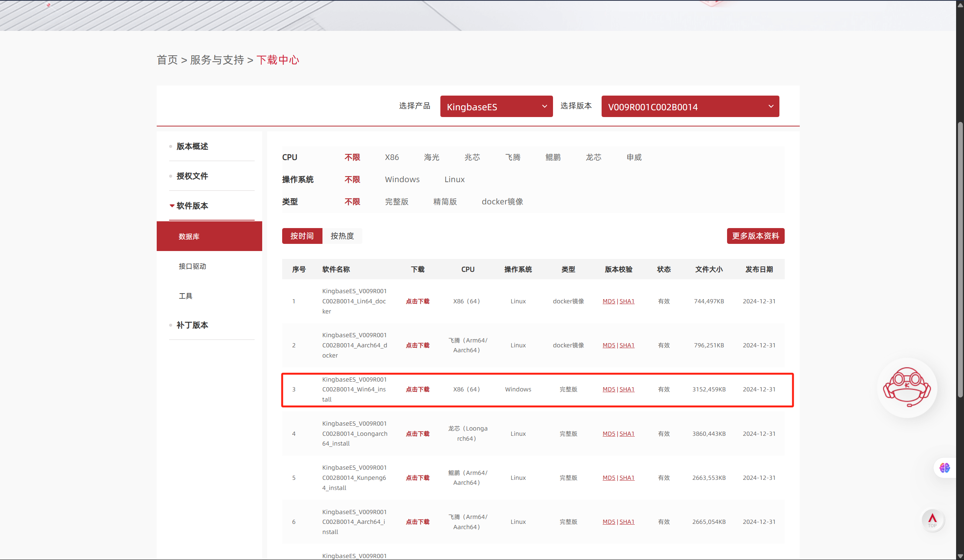964x560 pixels.
Task: Select docker镜像 type filter
Action: pyautogui.click(x=502, y=201)
